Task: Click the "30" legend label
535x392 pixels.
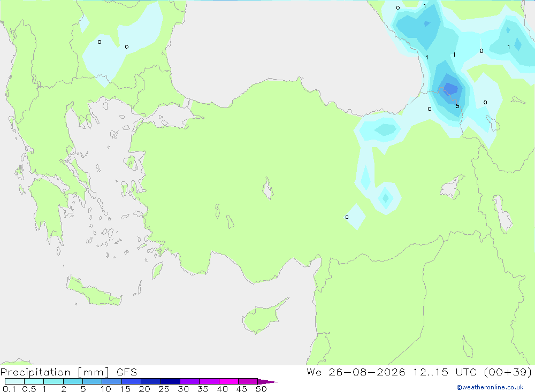Action: coord(184,389)
